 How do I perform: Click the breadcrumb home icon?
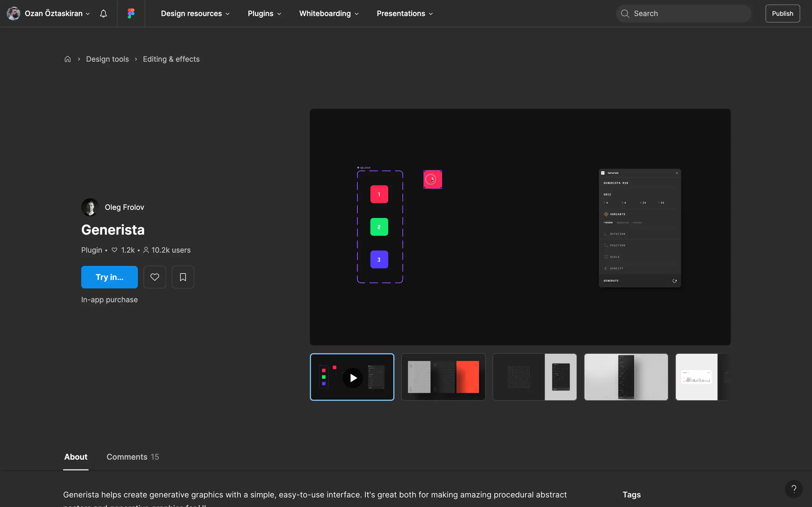tap(67, 59)
